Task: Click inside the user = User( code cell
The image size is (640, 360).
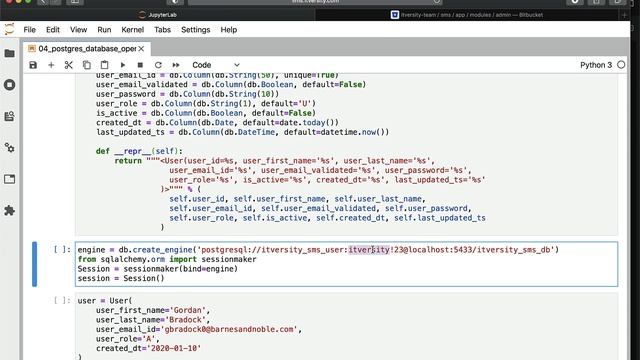Action: click(346, 327)
